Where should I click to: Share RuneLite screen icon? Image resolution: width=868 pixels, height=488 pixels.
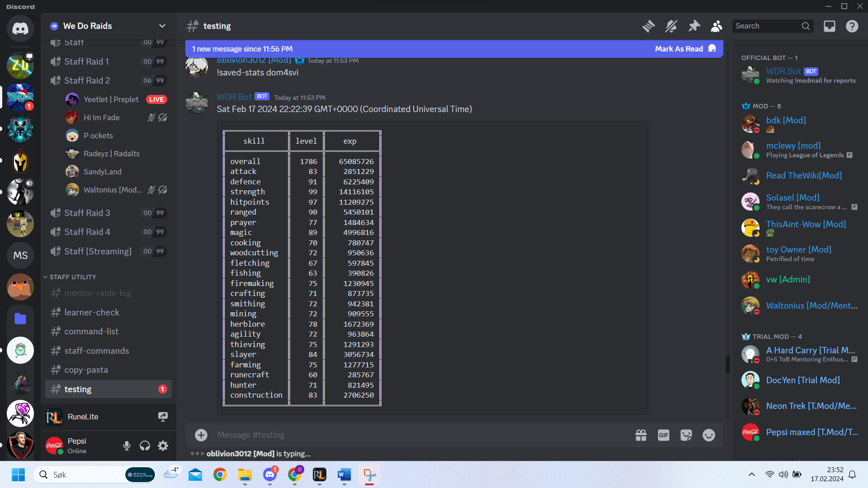coord(163,417)
